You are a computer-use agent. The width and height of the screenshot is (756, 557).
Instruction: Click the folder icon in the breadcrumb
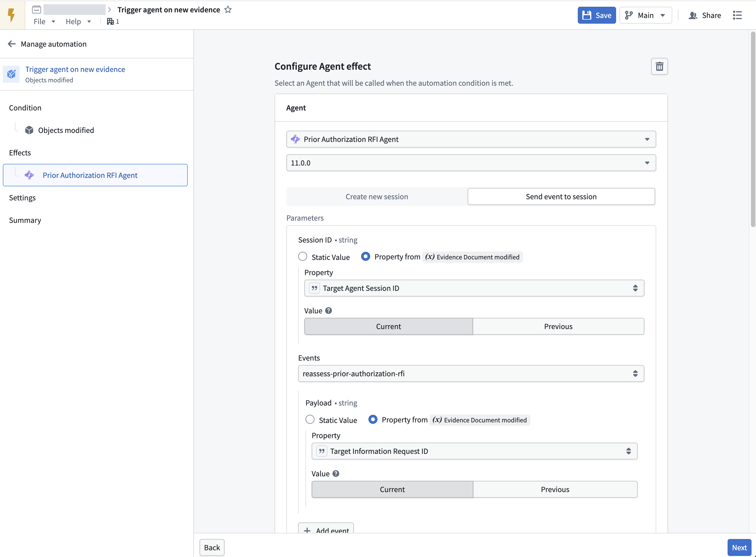click(37, 10)
